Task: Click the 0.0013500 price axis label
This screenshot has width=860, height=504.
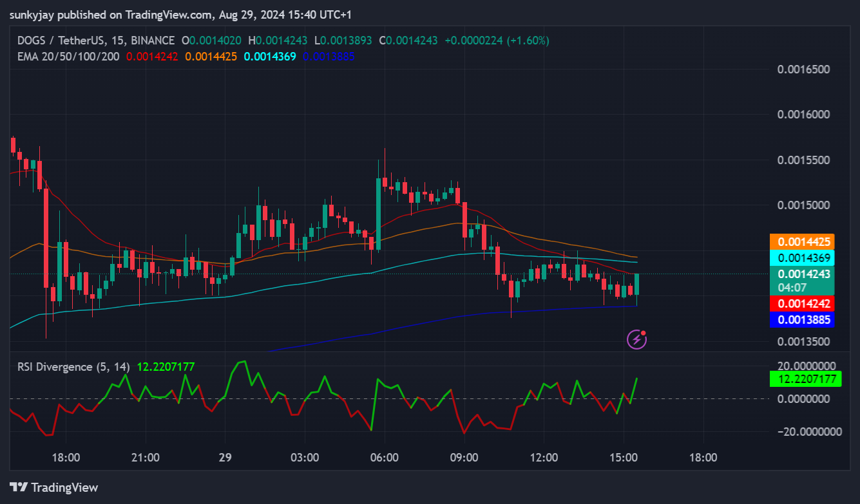Action: pyautogui.click(x=803, y=341)
